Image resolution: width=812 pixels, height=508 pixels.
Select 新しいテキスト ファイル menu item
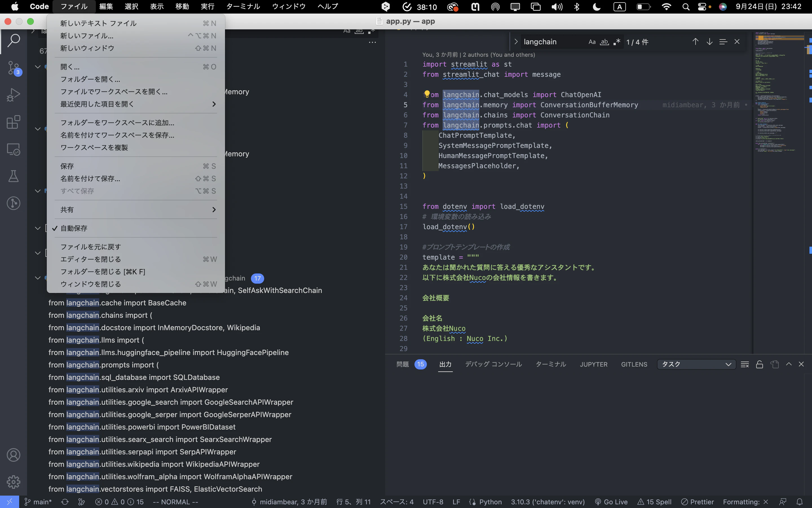click(x=136, y=23)
